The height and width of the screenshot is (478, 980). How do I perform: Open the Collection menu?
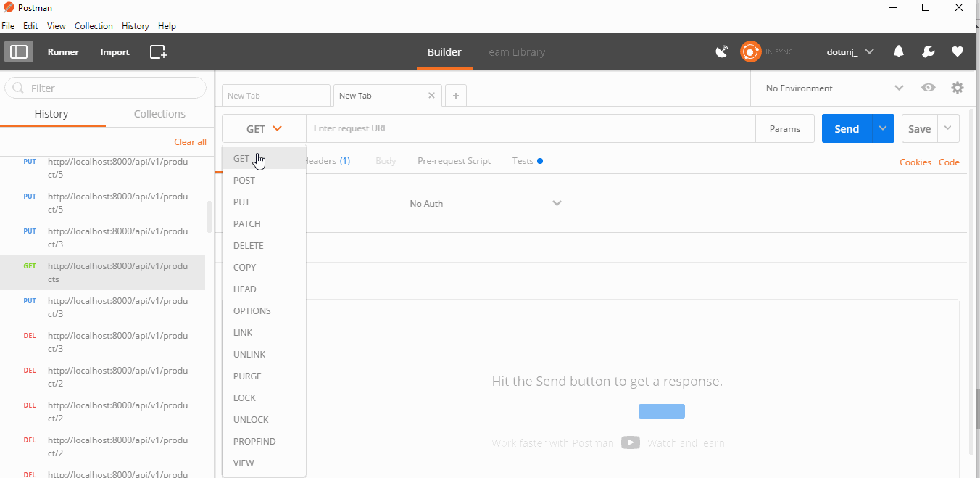pyautogui.click(x=94, y=26)
